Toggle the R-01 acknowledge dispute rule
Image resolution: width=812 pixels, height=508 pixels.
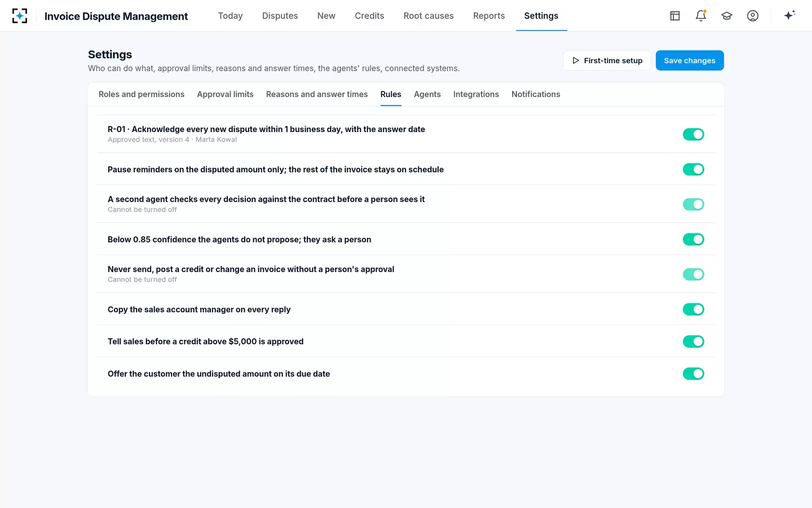coord(694,134)
